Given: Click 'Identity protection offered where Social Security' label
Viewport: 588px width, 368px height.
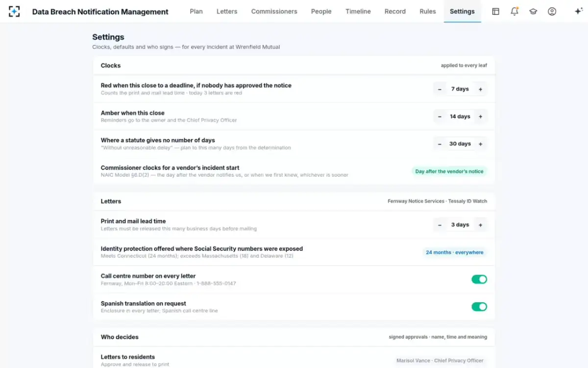Looking at the screenshot, I should tap(202, 249).
